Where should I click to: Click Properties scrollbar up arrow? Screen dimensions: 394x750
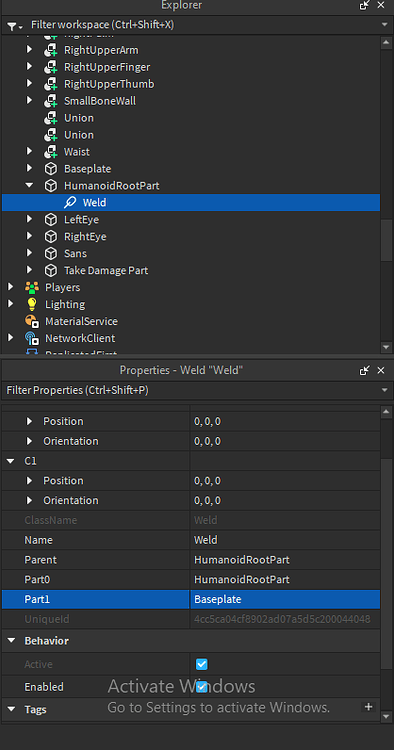coord(386,411)
